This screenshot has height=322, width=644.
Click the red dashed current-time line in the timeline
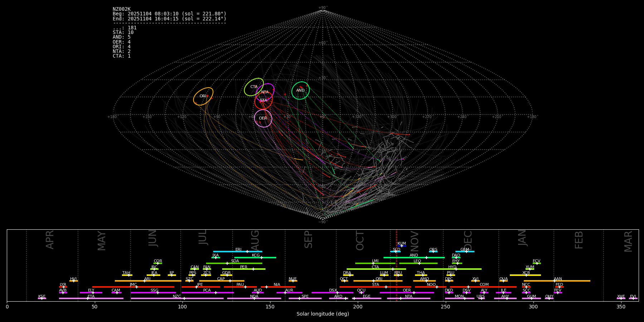pos(396,265)
